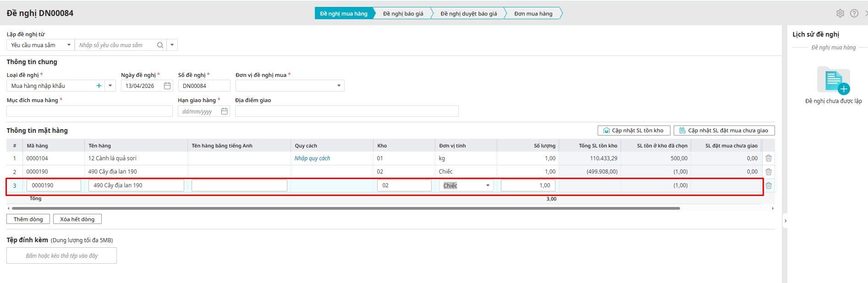
Task: Collapse the Lịch sử đề nghị side panel
Action: tap(785, 221)
